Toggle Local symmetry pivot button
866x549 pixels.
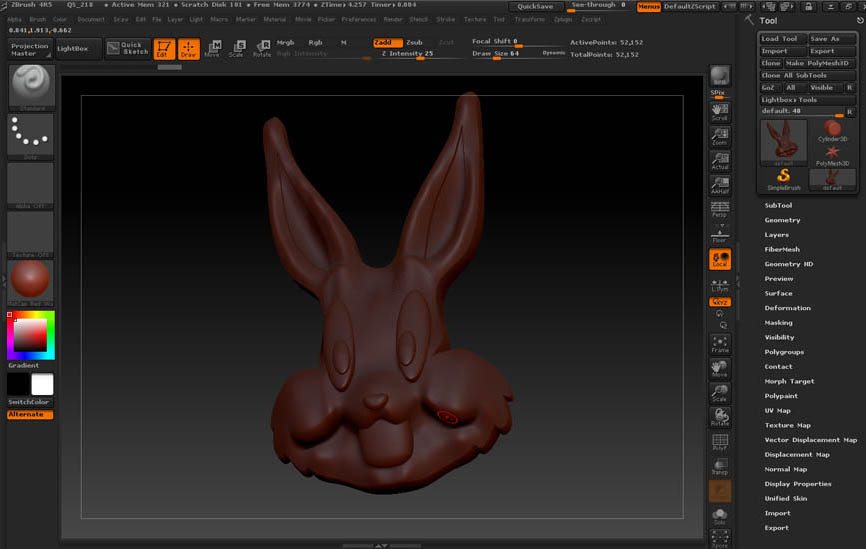click(x=720, y=259)
